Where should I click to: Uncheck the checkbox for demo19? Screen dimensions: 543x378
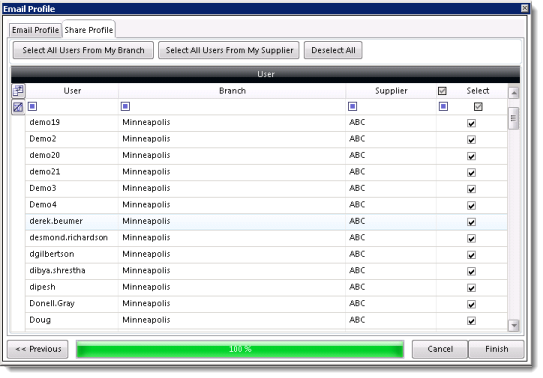(471, 123)
